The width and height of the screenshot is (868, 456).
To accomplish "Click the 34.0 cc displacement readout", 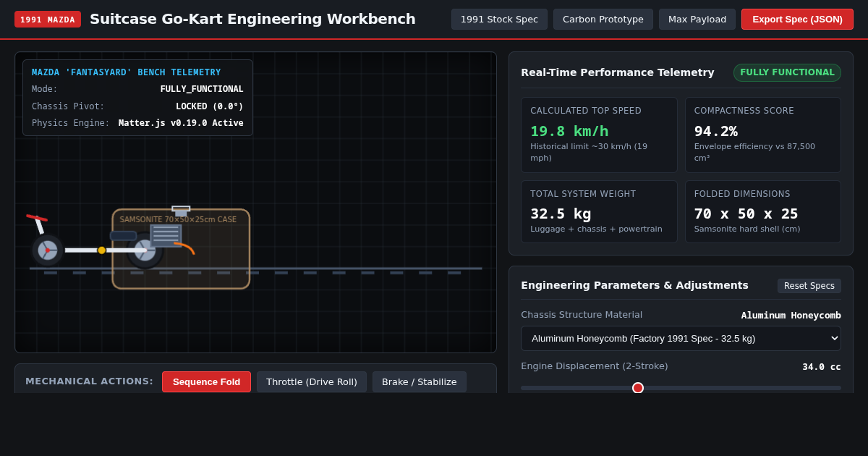I will (x=822, y=367).
